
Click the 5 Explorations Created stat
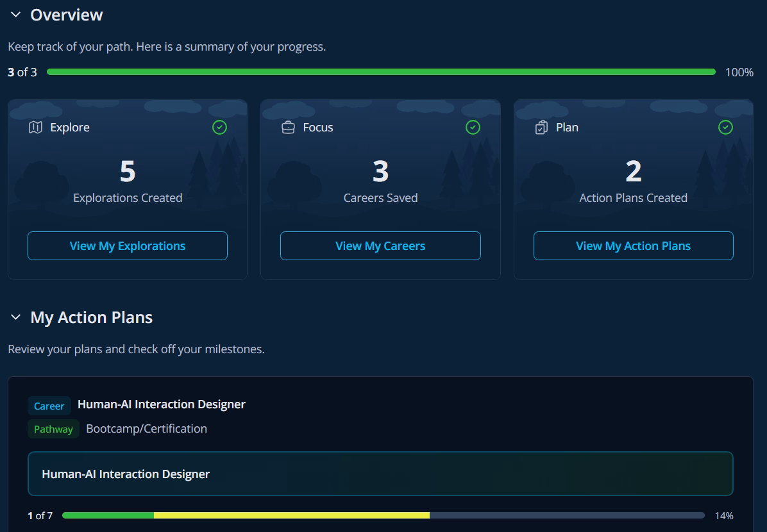coord(127,170)
